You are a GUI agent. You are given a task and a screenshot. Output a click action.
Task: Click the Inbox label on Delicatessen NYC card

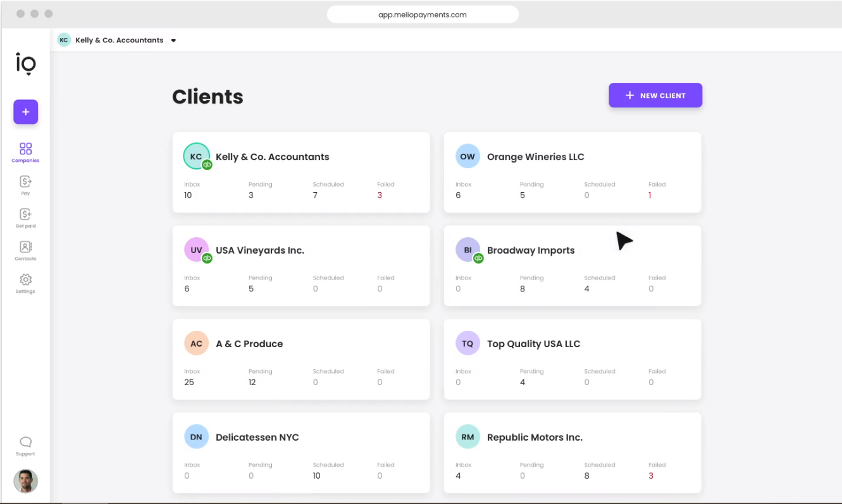pyautogui.click(x=192, y=465)
